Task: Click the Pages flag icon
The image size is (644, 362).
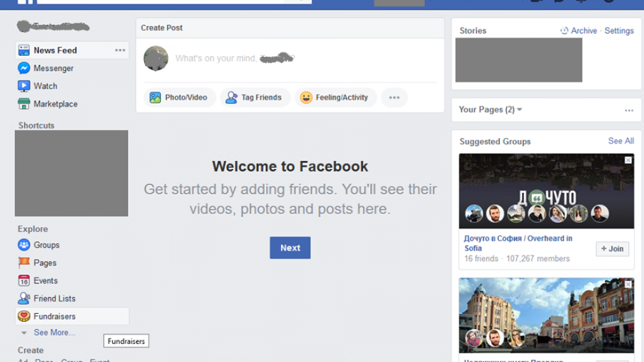Action: coord(24,262)
